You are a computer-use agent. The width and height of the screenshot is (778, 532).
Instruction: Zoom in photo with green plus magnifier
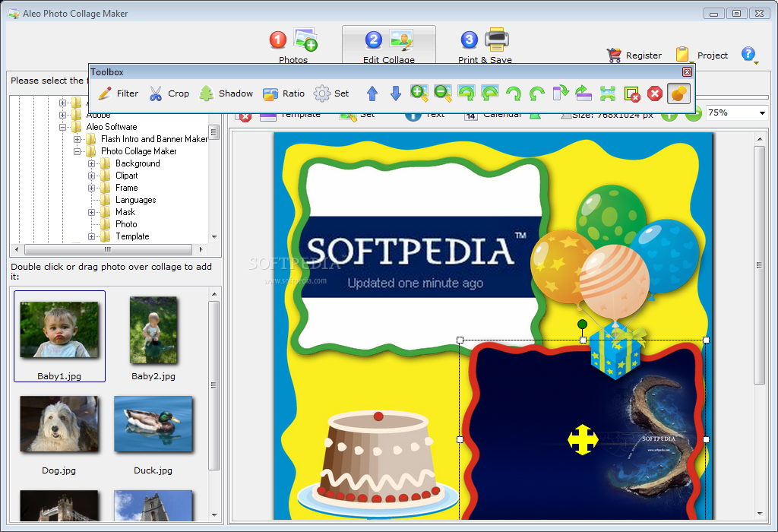[419, 93]
